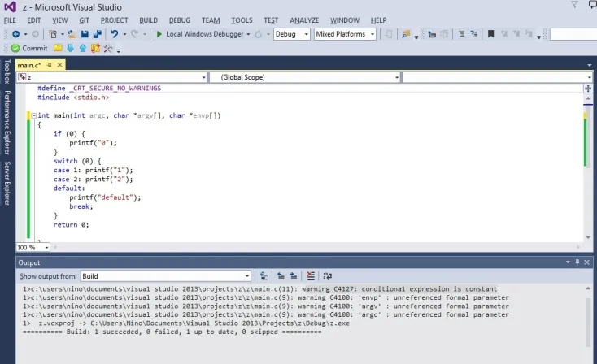Open the Show output from Build dropdown
Image resolution: width=597 pixels, height=364 pixels.
(165, 276)
